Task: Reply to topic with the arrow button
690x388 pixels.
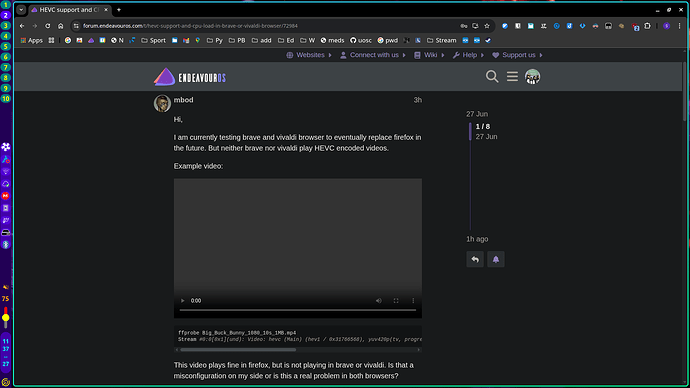Action: [475, 260]
